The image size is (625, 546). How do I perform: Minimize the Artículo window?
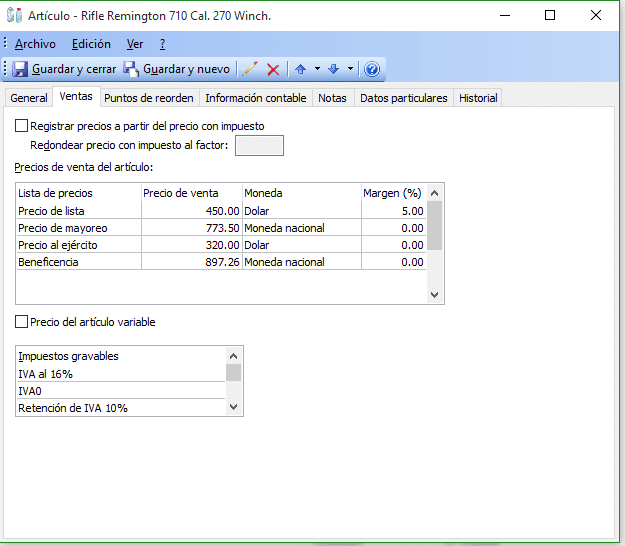(x=505, y=15)
